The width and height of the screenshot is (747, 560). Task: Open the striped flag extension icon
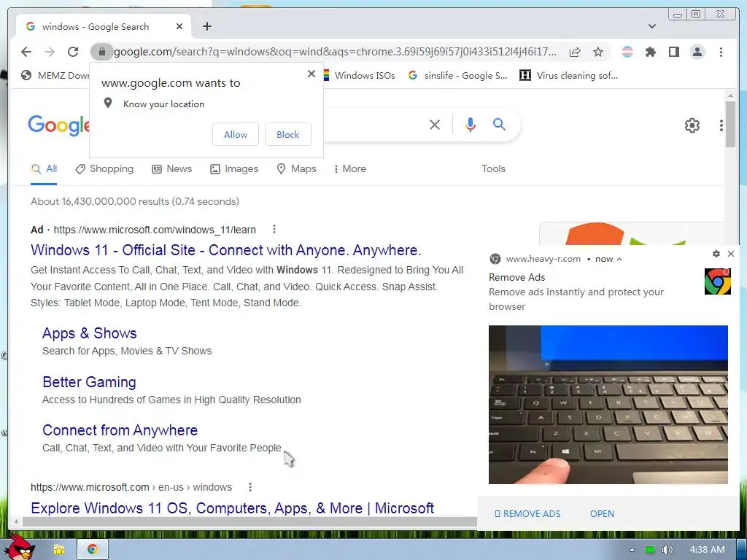(627, 52)
